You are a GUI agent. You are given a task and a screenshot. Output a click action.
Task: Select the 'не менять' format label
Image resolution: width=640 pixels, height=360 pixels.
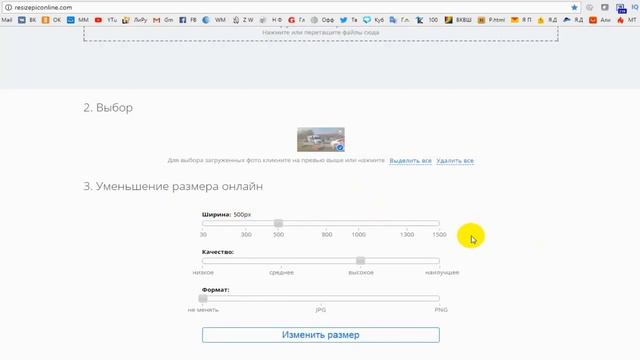[x=203, y=310]
